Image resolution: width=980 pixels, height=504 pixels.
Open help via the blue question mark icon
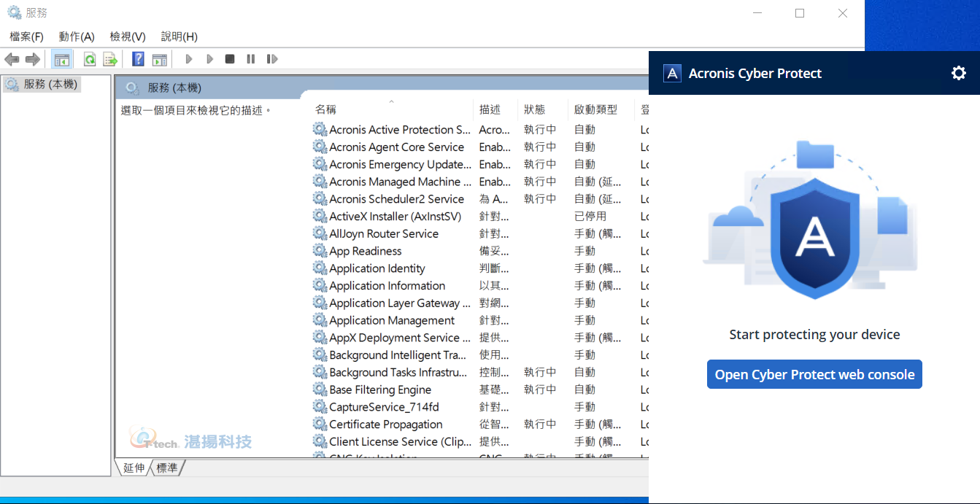tap(138, 59)
